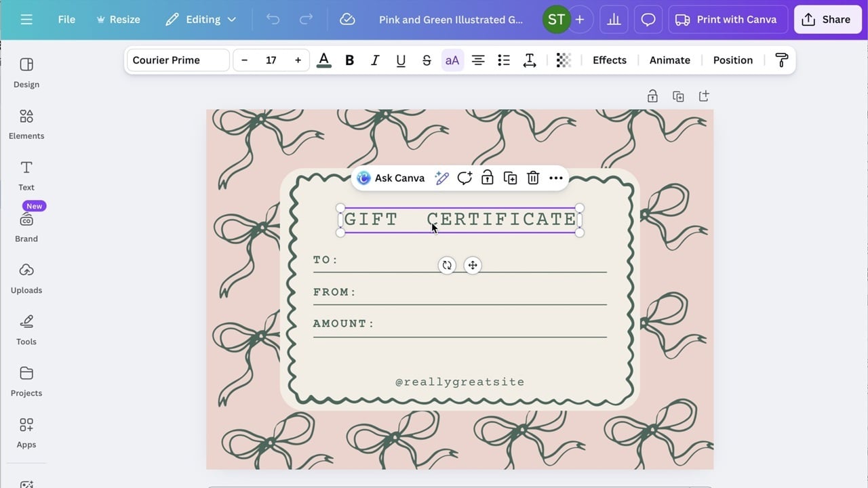Increase font size with plus button
868x488 pixels.
coord(298,60)
